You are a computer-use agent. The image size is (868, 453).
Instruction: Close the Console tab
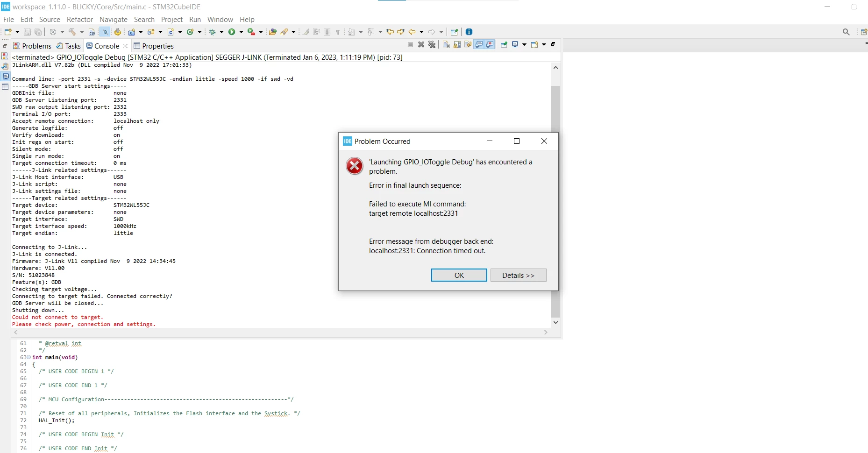(x=125, y=46)
